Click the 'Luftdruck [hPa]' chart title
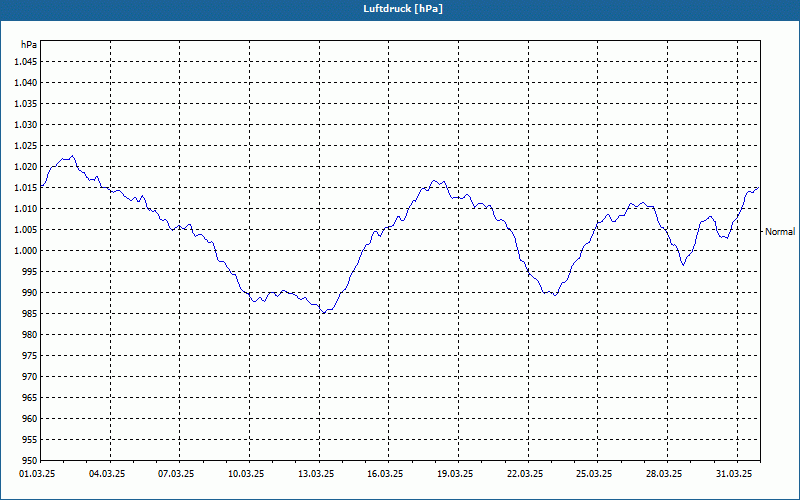The height and width of the screenshot is (500, 800). pos(403,9)
